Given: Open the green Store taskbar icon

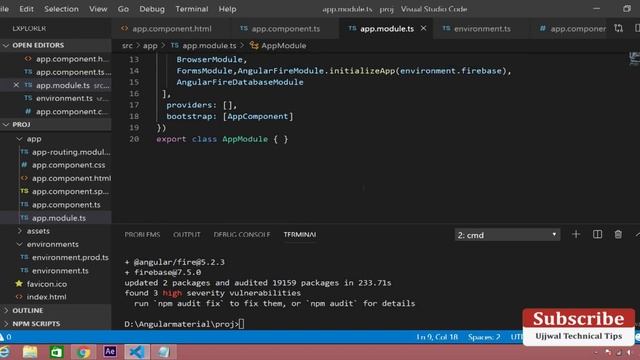Looking at the screenshot, I should click(56, 352).
